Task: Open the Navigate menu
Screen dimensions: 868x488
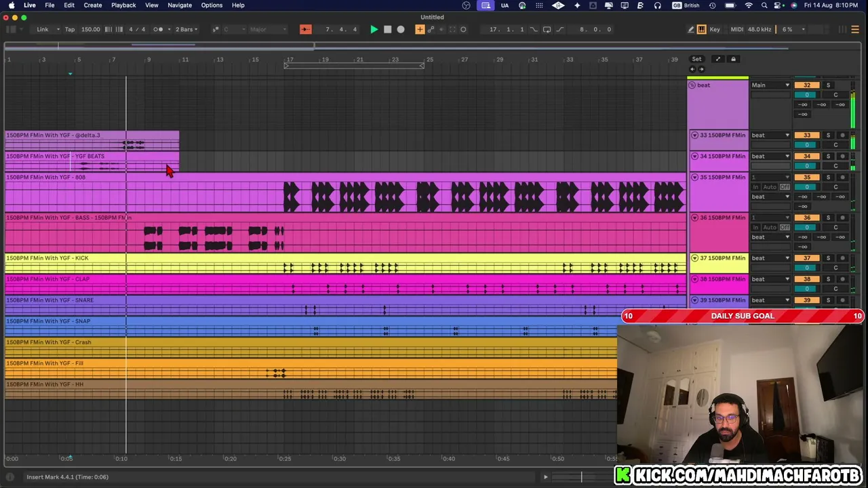Action: point(180,5)
